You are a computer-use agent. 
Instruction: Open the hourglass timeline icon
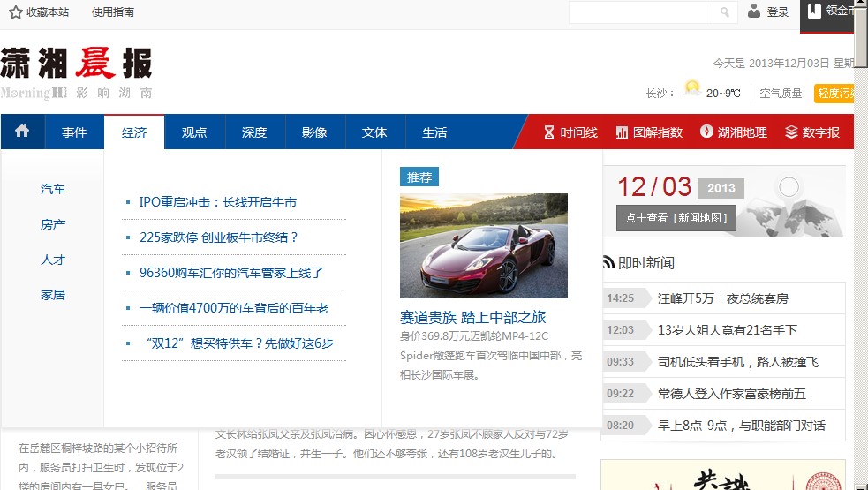(548, 132)
